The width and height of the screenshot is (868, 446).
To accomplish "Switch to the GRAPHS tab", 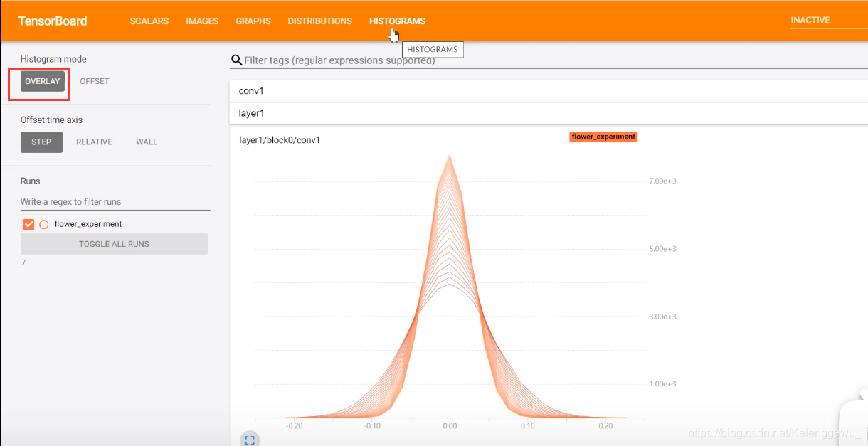I will [x=253, y=21].
